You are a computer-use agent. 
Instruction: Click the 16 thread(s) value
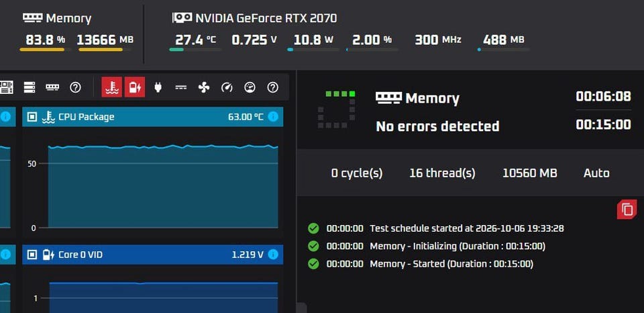pos(442,173)
